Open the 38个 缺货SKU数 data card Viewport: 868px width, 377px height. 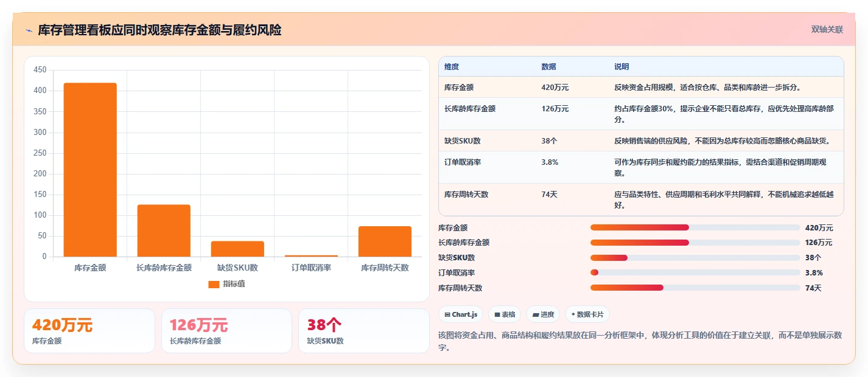pyautogui.click(x=364, y=331)
